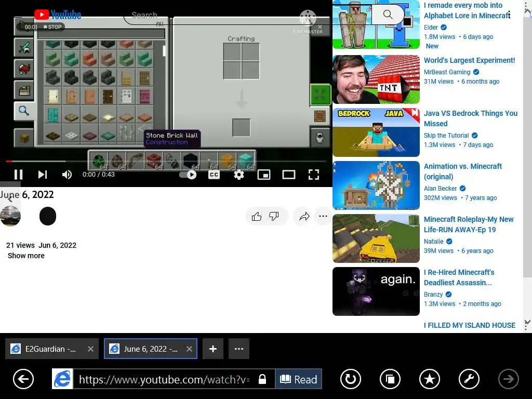The image size is (532, 399).
Task: Mute the video volume
Action: [x=67, y=175]
